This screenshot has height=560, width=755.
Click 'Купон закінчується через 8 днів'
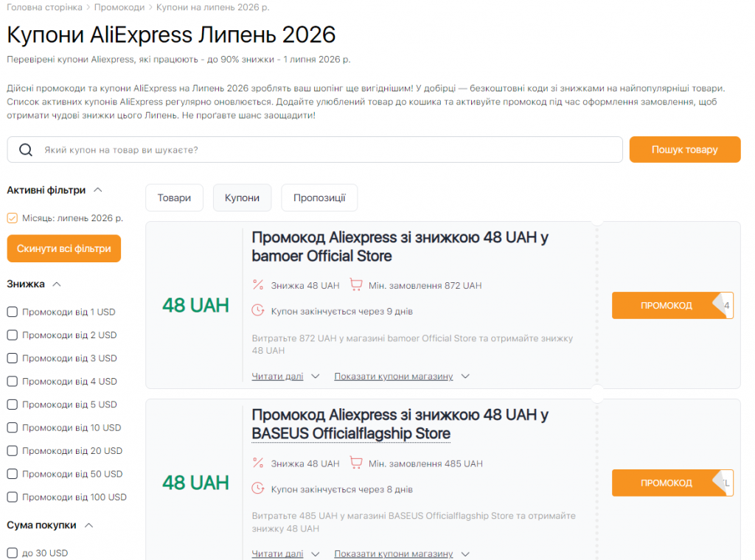tap(342, 489)
